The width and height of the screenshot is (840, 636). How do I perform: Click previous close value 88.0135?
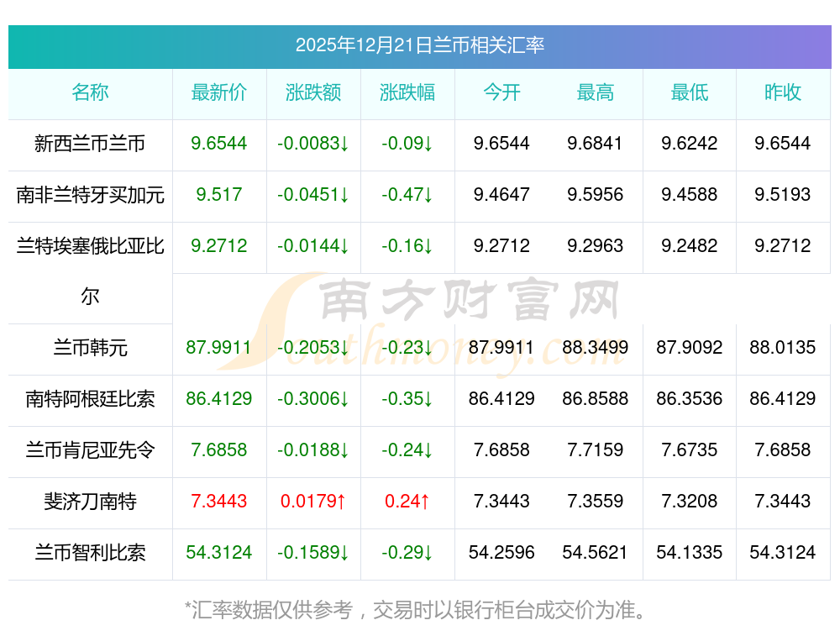click(783, 348)
